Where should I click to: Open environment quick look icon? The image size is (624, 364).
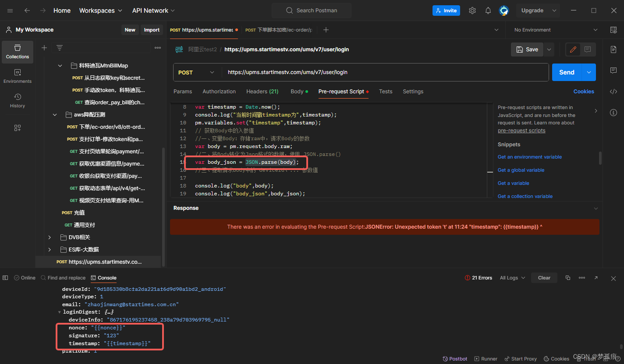(613, 30)
